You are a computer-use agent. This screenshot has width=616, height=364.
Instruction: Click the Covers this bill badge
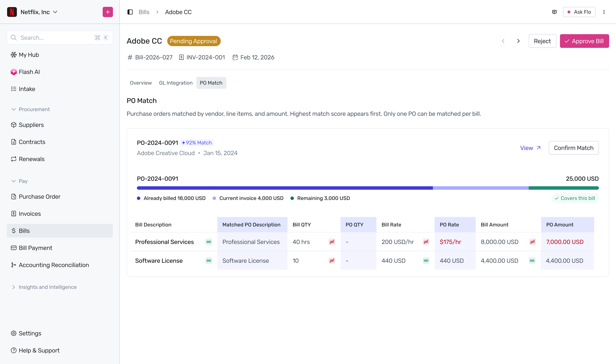575,198
